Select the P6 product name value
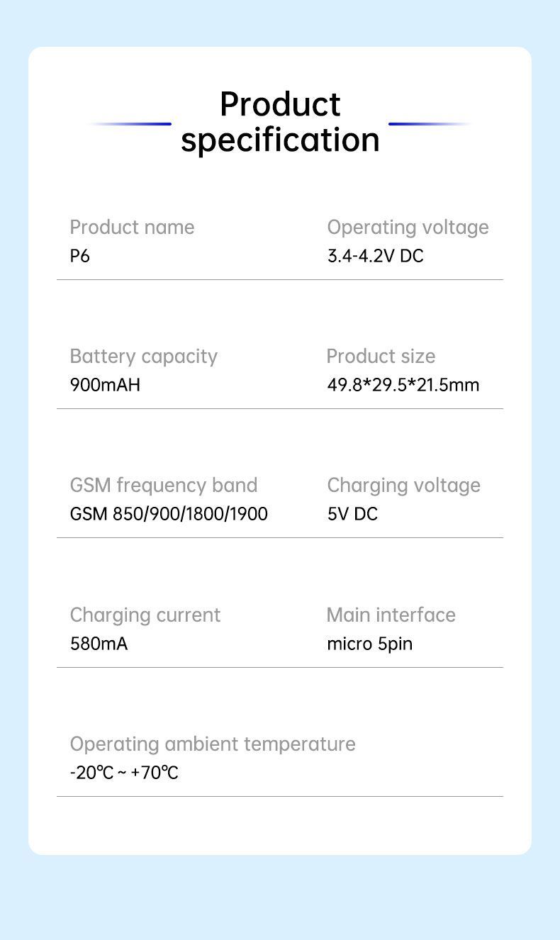The image size is (560, 940). (x=80, y=256)
